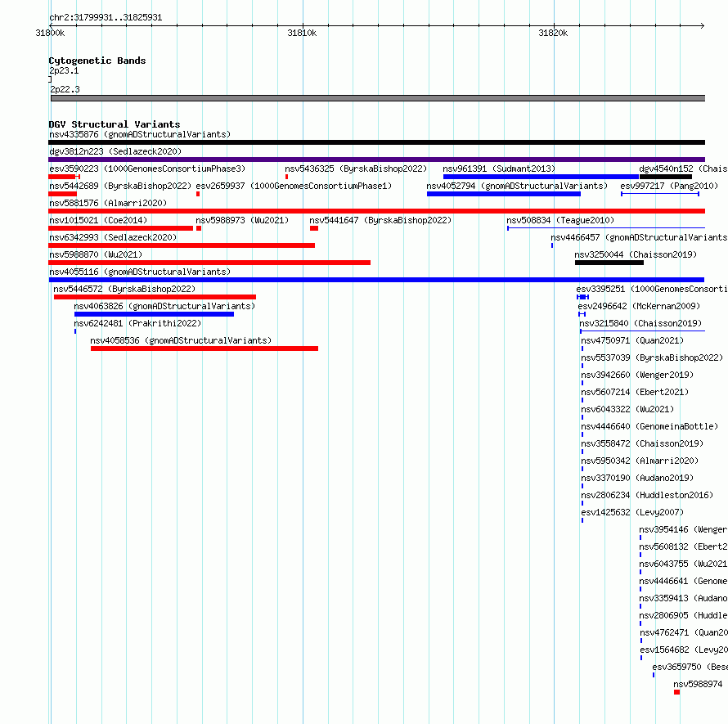Open esv3590223 (1000GenomesConsortiumPhase3) label
Screen dimensions: 728x724
(147, 169)
